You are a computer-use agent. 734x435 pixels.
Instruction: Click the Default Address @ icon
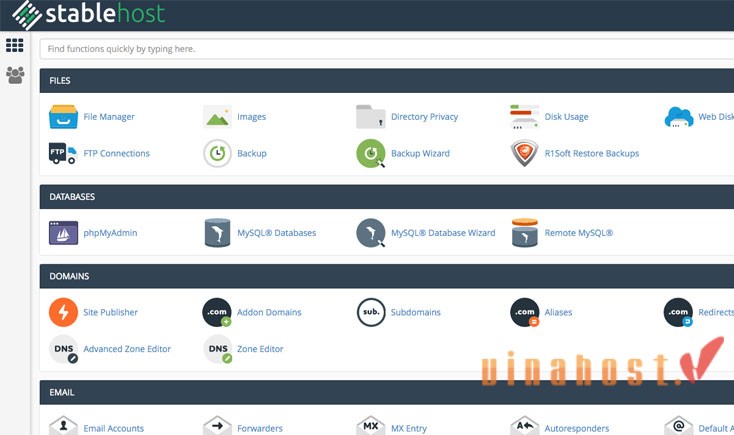678,425
